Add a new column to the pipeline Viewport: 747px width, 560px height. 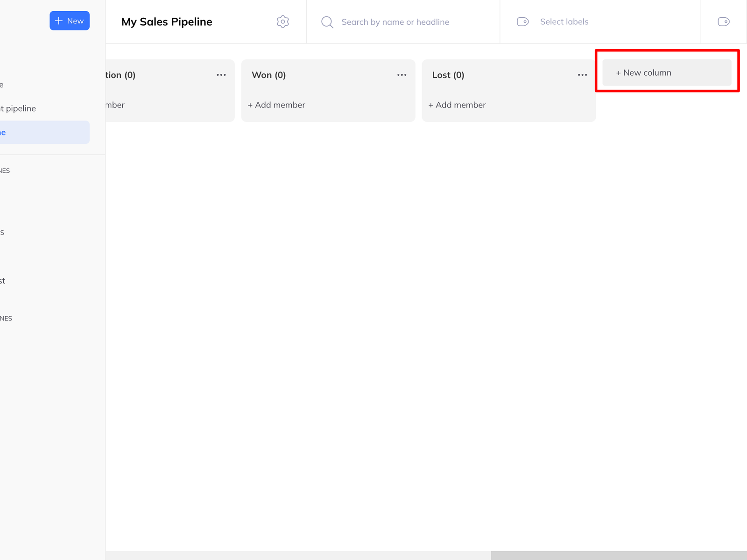667,72
